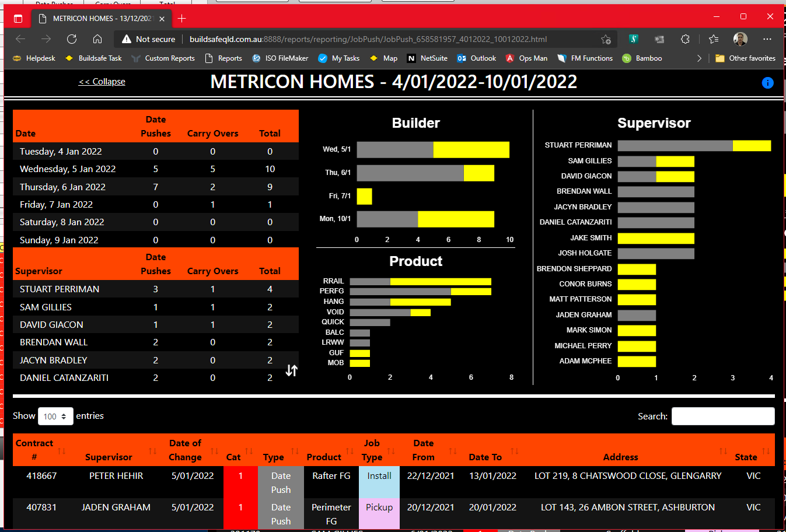The image size is (786, 532).
Task: Click contract number 407831
Action: click(x=41, y=507)
